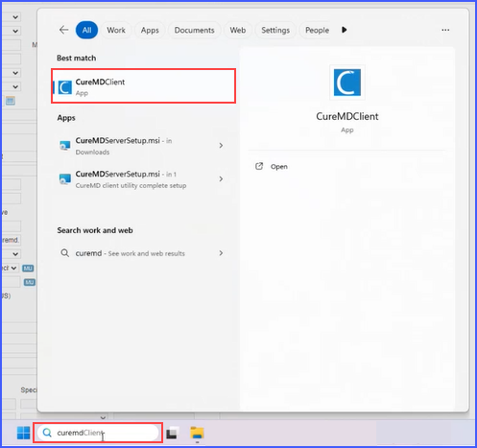Viewport: 477px width, 448px height.
Task: Expand the curemd web results arrow
Action: coord(221,253)
